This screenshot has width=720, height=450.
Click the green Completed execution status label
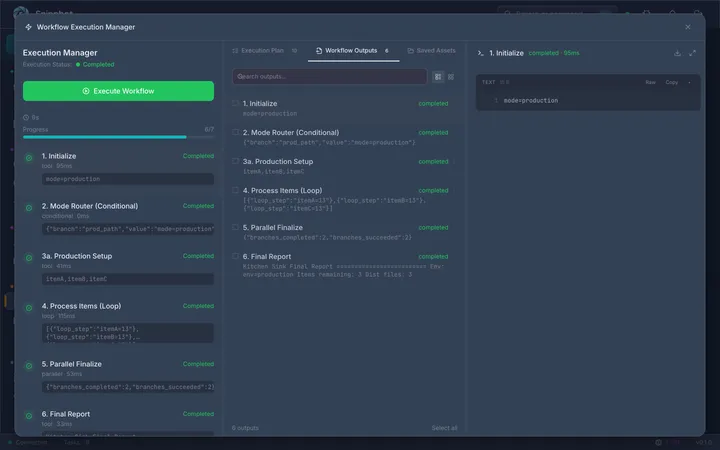pyautogui.click(x=98, y=64)
